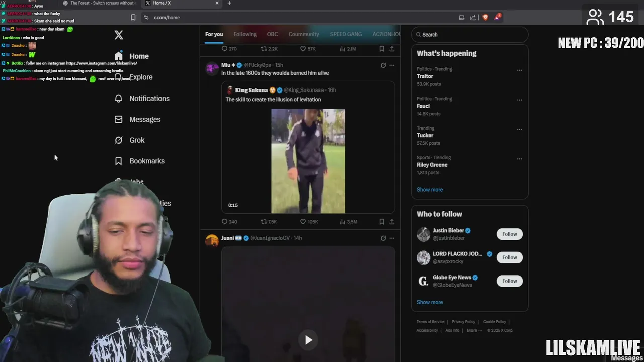The image size is (644, 362).
Task: Open Grok explain icon on Juani's post
Action: (x=383, y=238)
